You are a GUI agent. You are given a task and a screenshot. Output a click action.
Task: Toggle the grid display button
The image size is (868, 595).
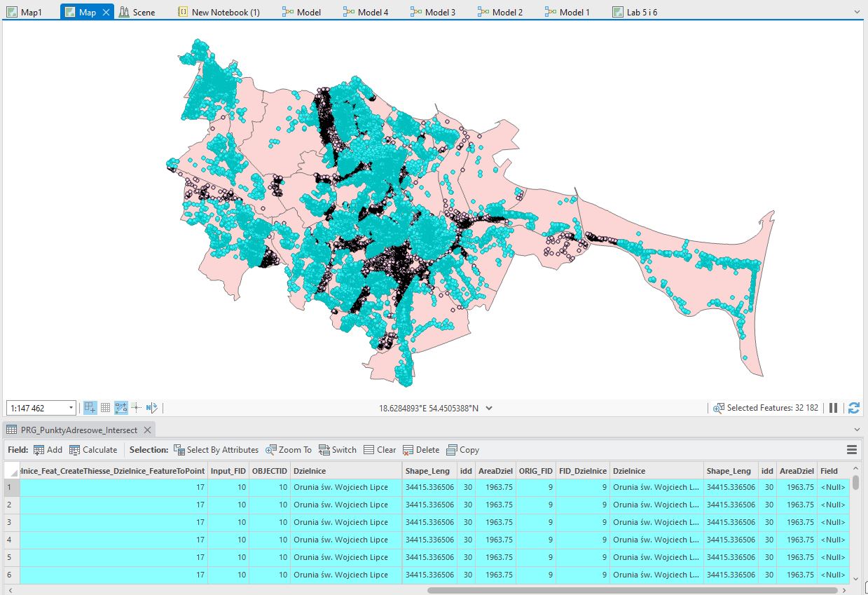(105, 408)
